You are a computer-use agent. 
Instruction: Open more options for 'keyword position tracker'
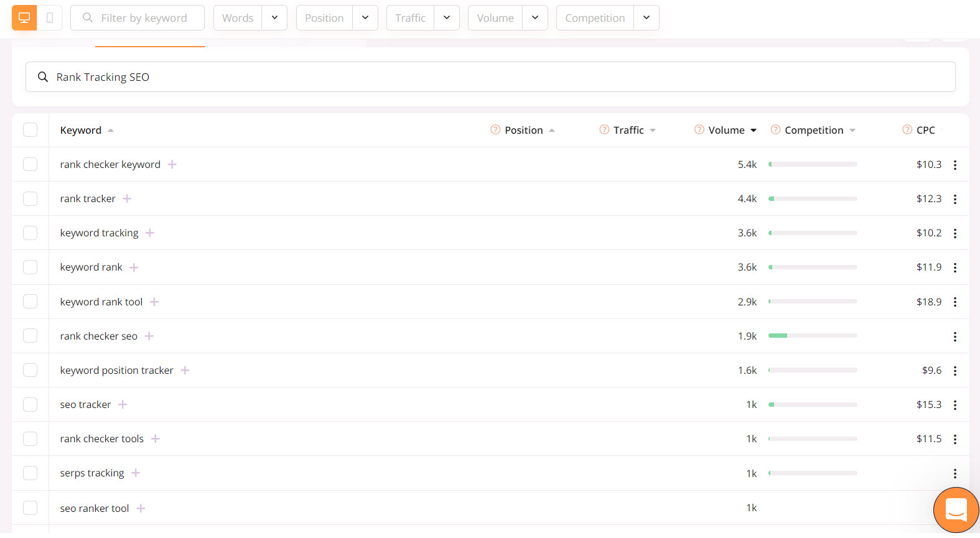tap(955, 371)
